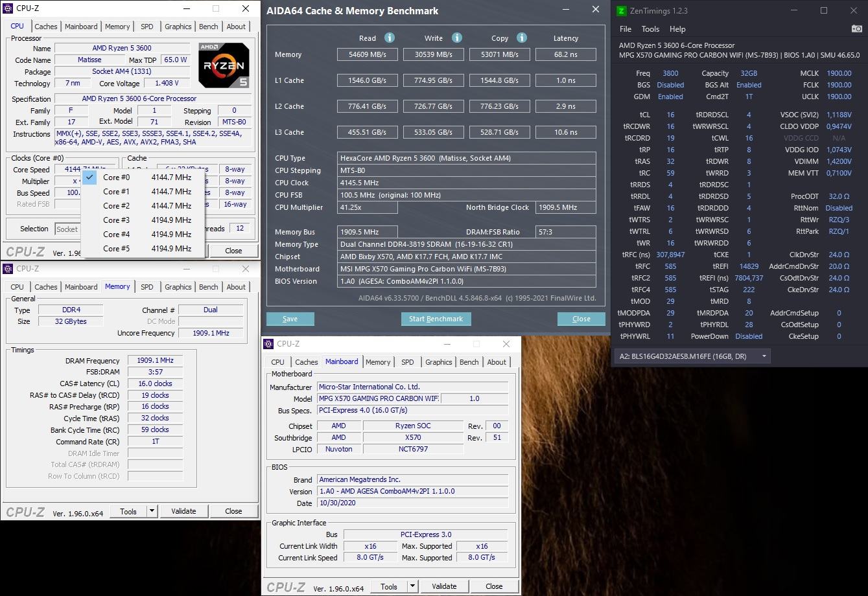Image resolution: width=868 pixels, height=596 pixels.
Task: Click Validate button in CPU-Z Mainboard window
Action: pos(444,586)
